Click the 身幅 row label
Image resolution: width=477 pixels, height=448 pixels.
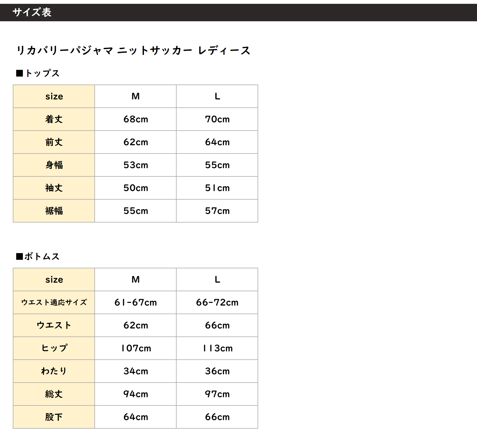(54, 165)
